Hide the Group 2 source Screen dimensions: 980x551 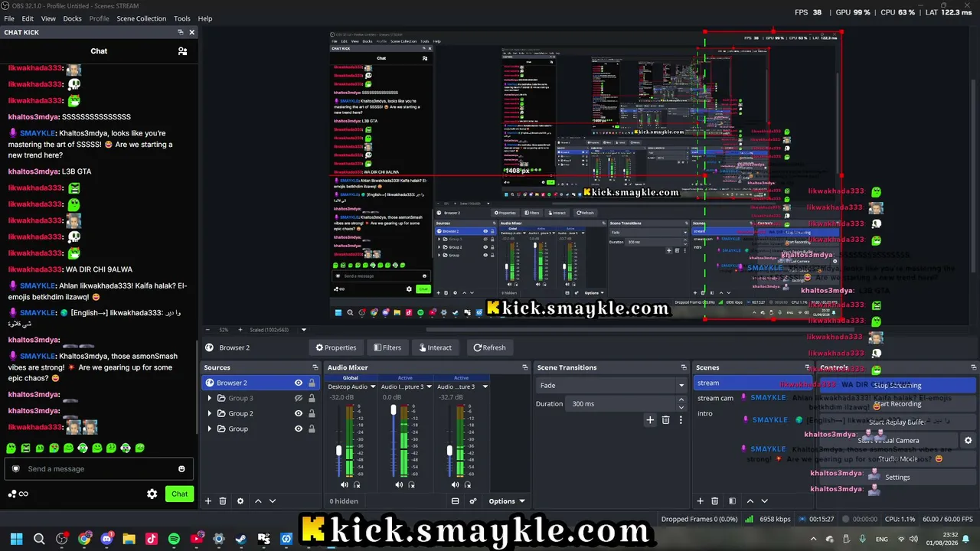click(x=299, y=413)
